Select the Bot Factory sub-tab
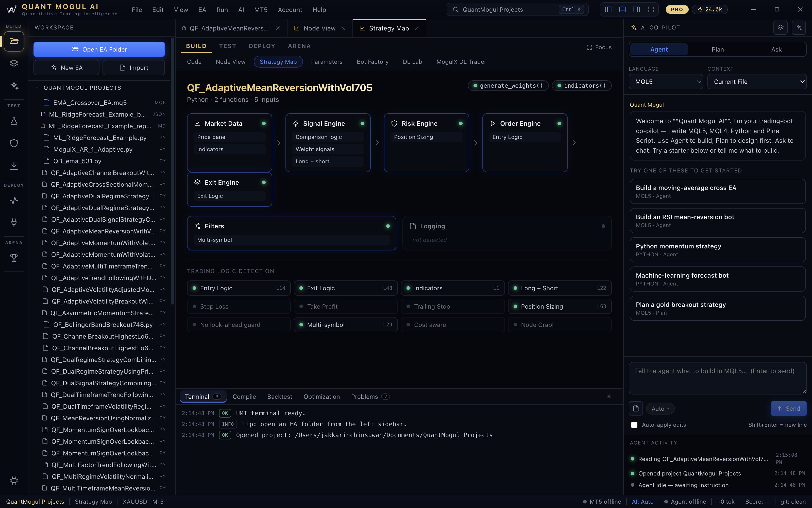 coord(373,62)
